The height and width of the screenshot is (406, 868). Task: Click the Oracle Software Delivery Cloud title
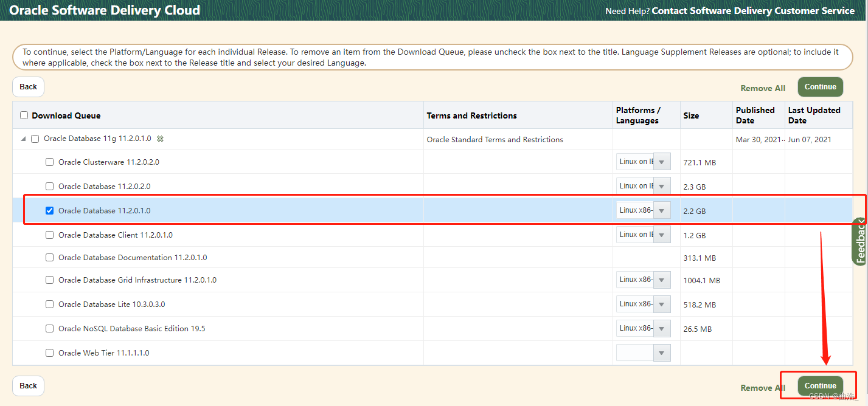(x=105, y=10)
